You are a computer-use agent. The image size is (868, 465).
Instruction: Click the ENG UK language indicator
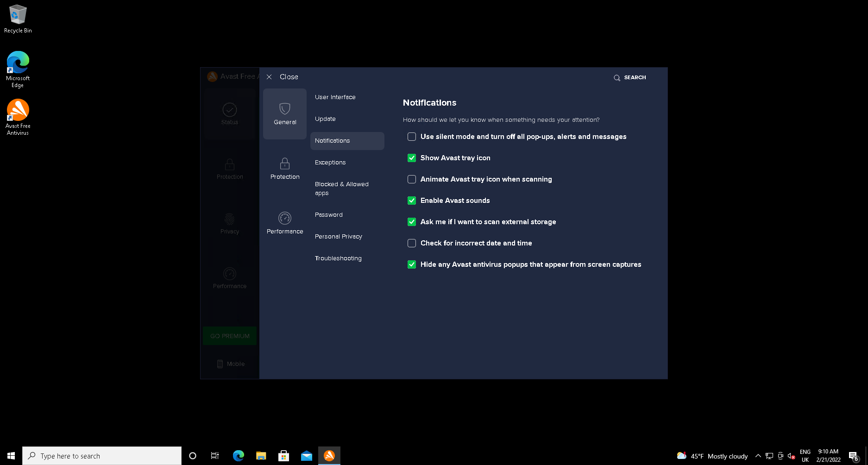(805, 456)
